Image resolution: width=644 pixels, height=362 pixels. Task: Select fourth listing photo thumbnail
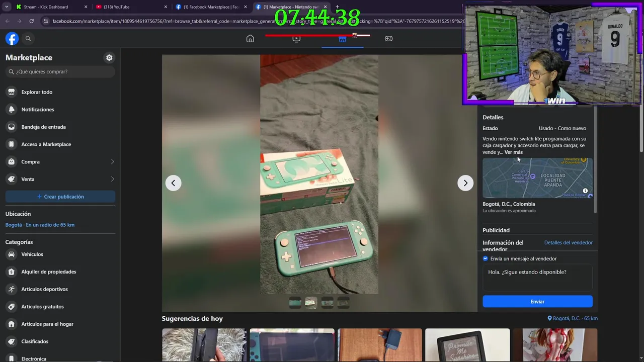coord(343,303)
